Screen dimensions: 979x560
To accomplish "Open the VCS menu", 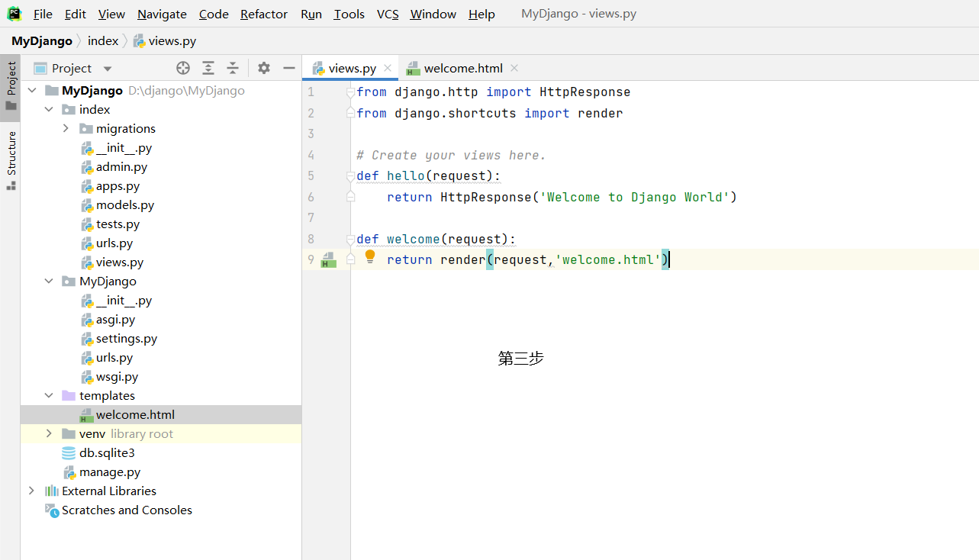I will [x=388, y=14].
